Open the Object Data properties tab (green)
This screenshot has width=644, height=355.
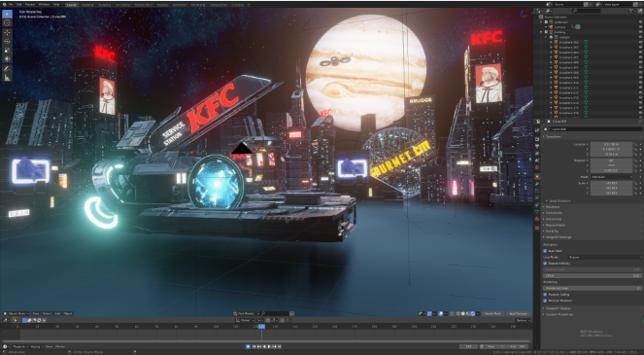coord(537,212)
